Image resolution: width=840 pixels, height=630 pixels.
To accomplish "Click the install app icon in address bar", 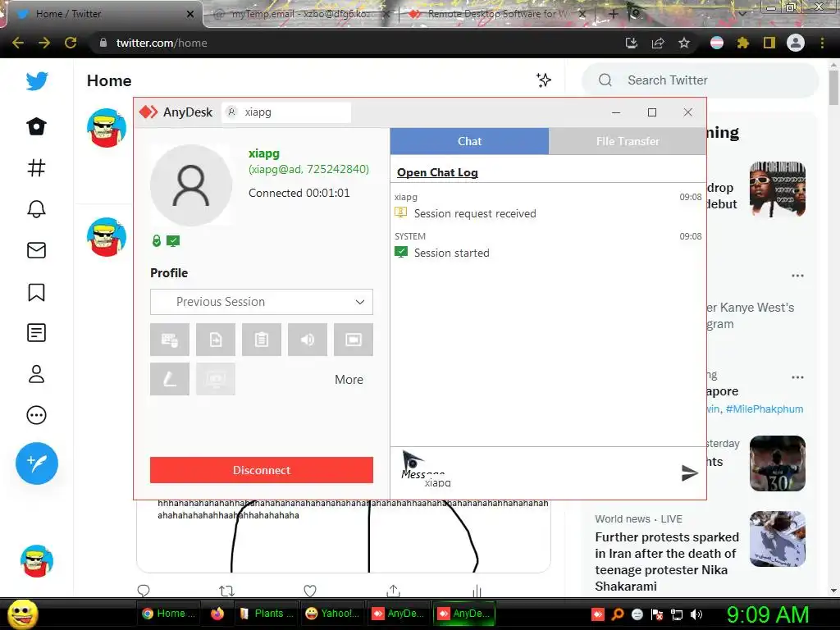I will [632, 43].
